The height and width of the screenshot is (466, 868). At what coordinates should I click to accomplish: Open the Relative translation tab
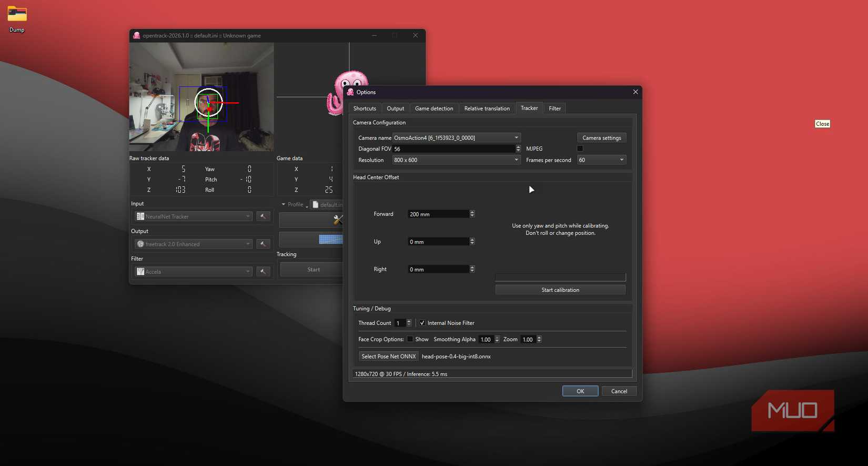487,108
